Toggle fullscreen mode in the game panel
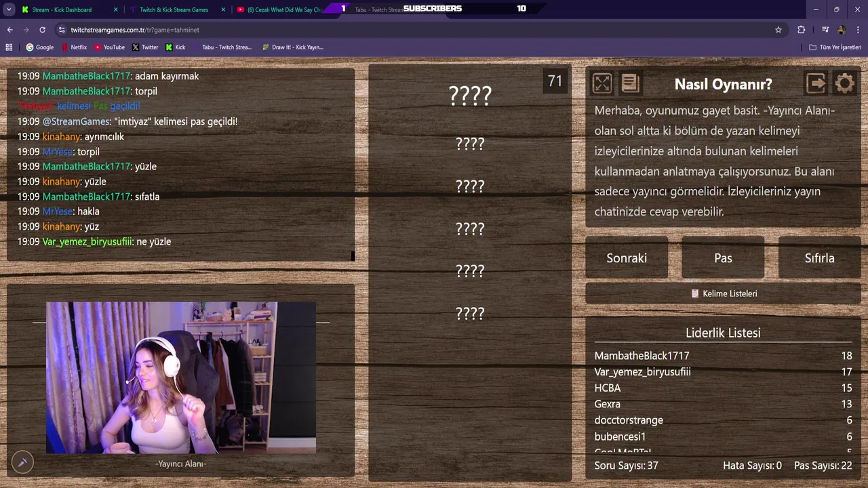This screenshot has height=488, width=868. point(602,83)
